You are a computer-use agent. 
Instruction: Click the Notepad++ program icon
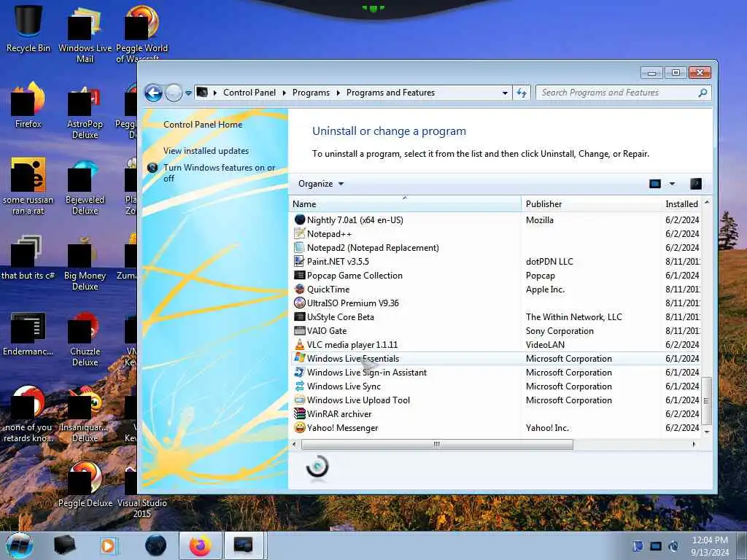300,234
